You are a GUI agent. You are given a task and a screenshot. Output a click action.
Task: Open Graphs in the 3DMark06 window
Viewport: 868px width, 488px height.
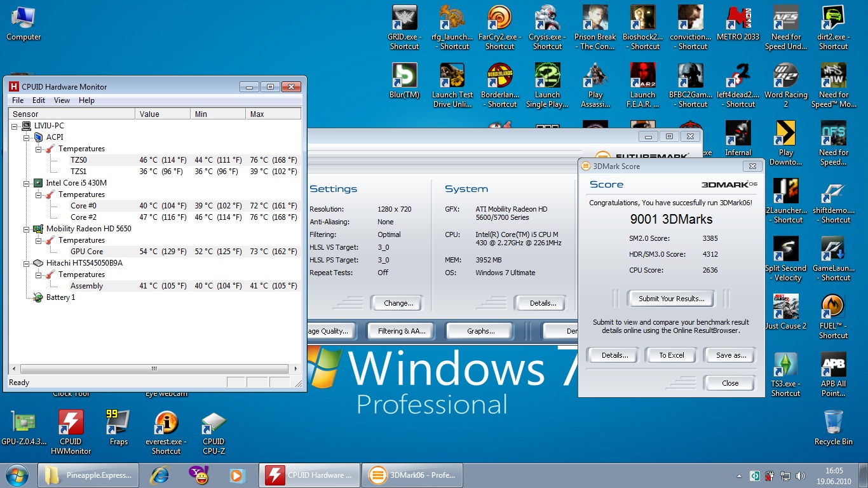coord(480,331)
